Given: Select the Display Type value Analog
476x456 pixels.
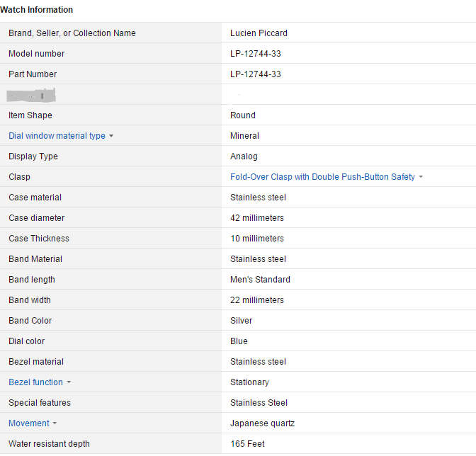Looking at the screenshot, I should click(x=244, y=156).
